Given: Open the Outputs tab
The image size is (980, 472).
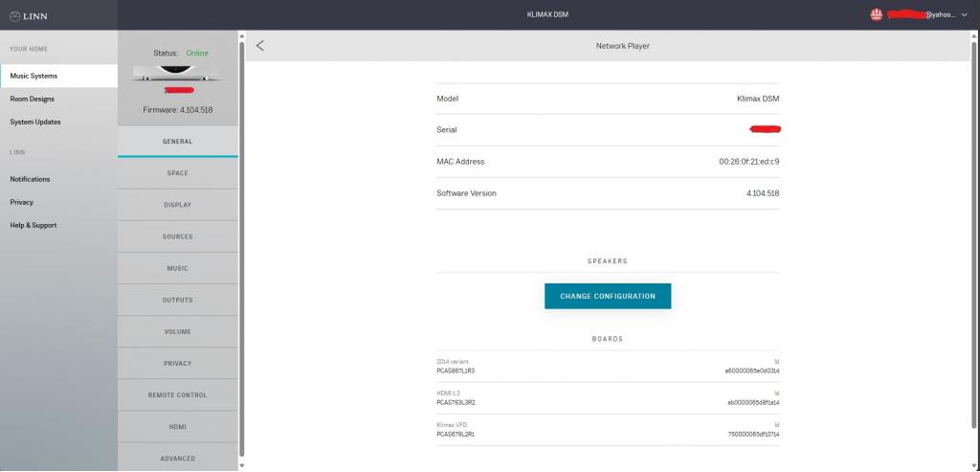Looking at the screenshot, I should (x=177, y=300).
